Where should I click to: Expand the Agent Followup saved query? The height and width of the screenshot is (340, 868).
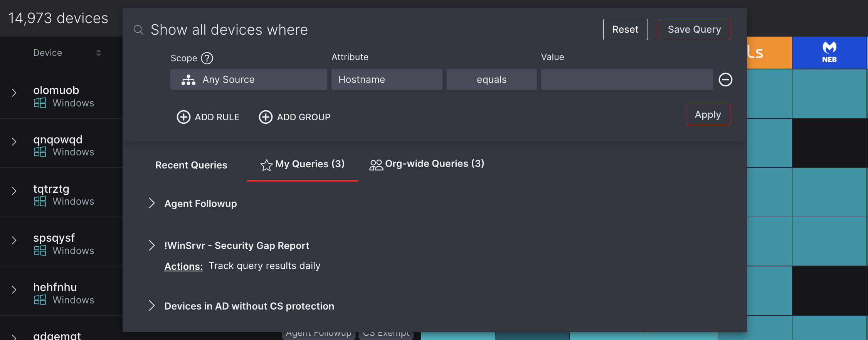(151, 203)
